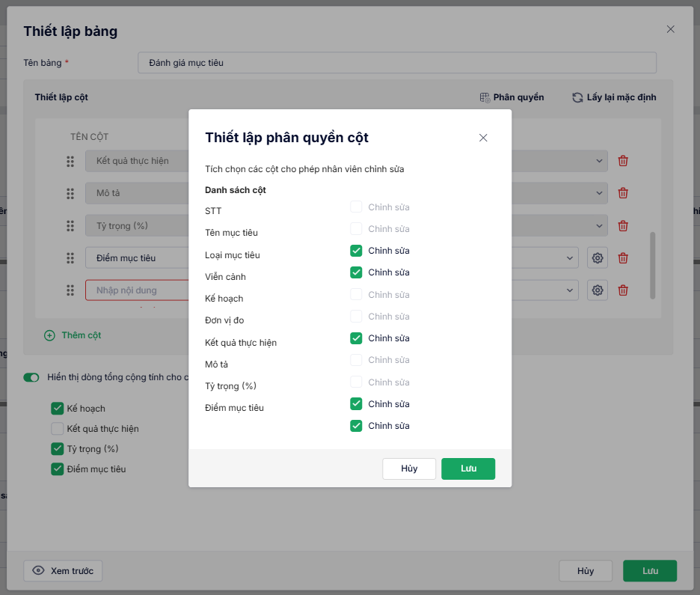The height and width of the screenshot is (595, 700).
Task: Expand dropdown on the Tỷ trọng (%) row
Action: (x=600, y=225)
